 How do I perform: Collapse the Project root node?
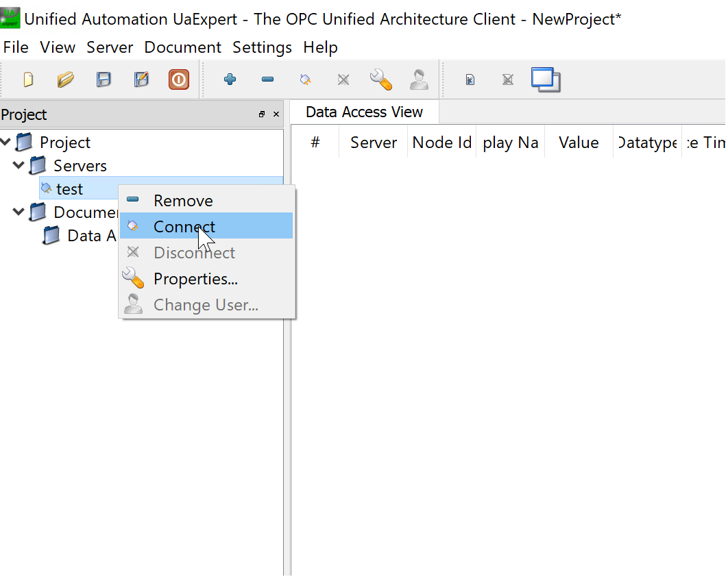[x=5, y=142]
